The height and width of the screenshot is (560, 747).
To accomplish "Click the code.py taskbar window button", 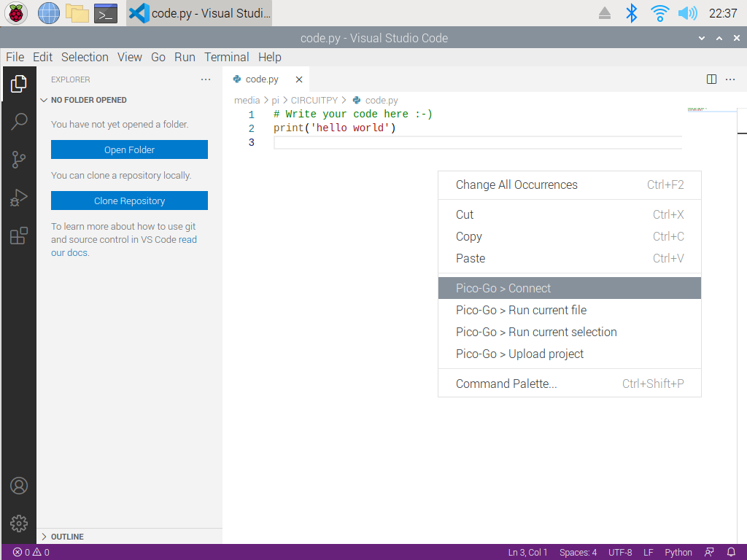I will coord(199,13).
